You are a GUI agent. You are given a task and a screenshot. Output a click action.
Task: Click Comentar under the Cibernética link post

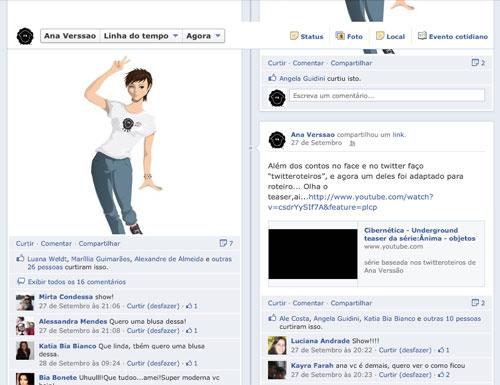(308, 303)
